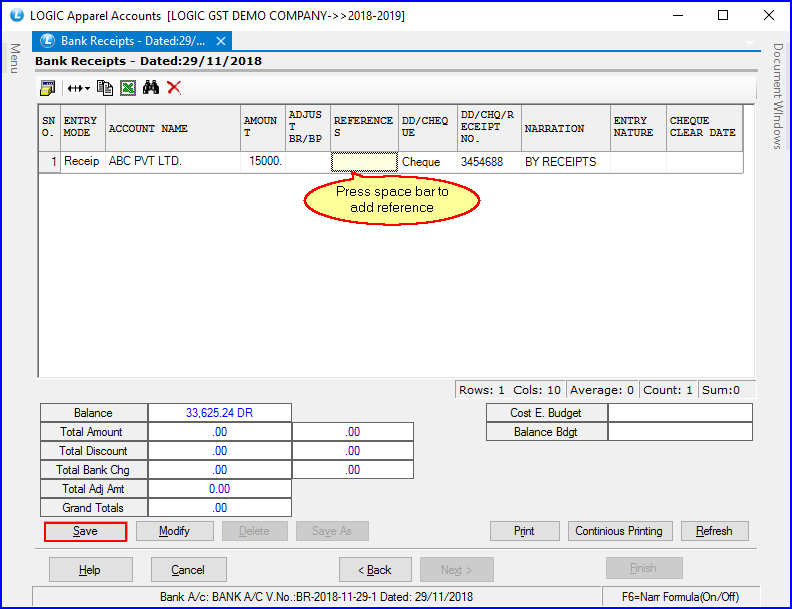The image size is (792, 609).
Task: Open the column width arrows dropdown
Action: [x=79, y=88]
